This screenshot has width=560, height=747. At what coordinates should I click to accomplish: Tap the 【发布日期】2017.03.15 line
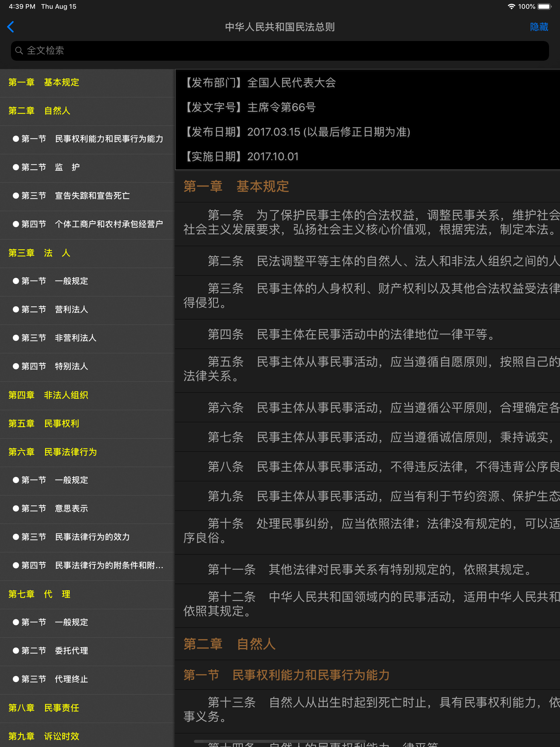pyautogui.click(x=297, y=132)
